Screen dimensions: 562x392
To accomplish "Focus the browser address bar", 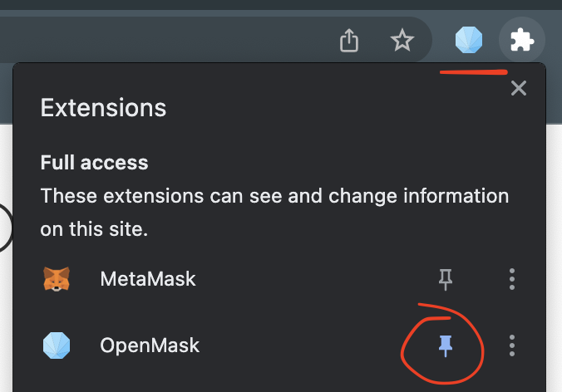I will pos(166,40).
